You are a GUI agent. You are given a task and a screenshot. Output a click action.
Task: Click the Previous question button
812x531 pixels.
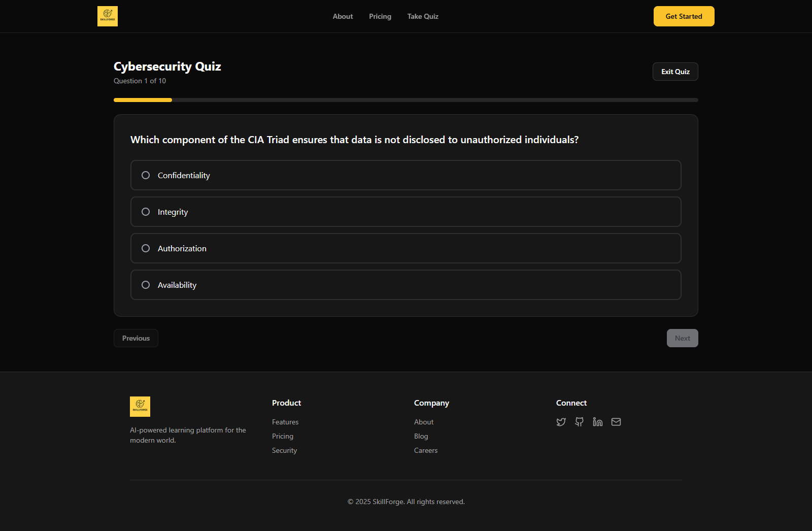pyautogui.click(x=136, y=338)
